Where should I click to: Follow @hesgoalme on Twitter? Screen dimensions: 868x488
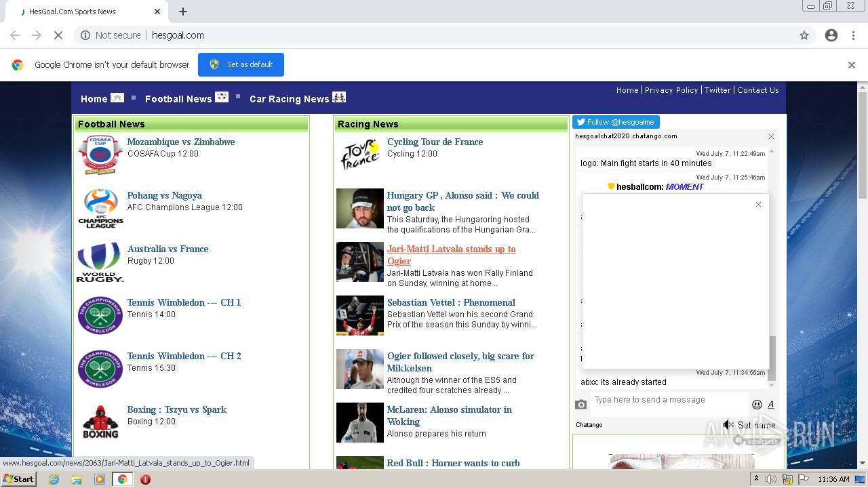[x=616, y=122]
